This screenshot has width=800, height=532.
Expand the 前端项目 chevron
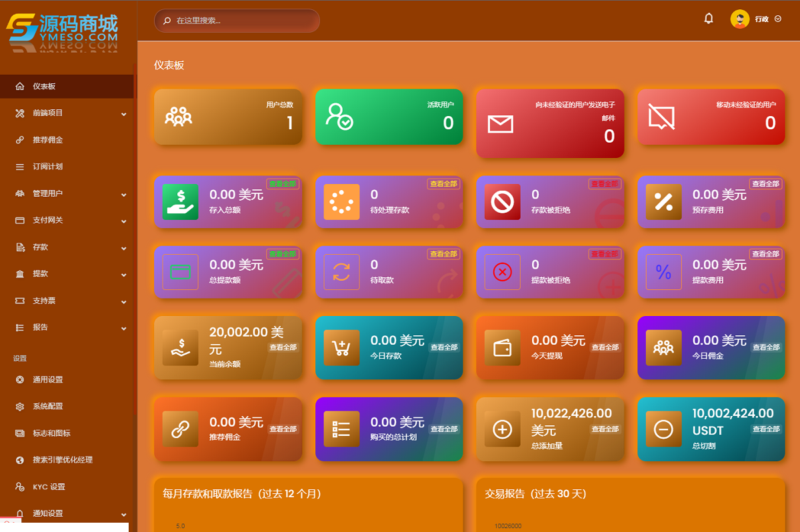coord(123,114)
